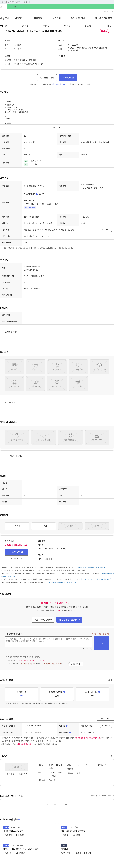This screenshot has width=114, height=868.
Task: Click the 장애인용 주차장 facility icon
Action: tap(17, 437)
